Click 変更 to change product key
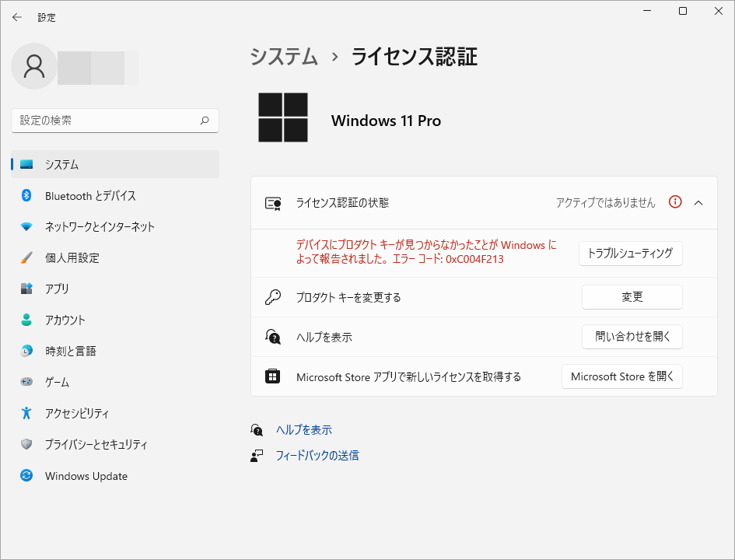The height and width of the screenshot is (560, 735). click(632, 296)
